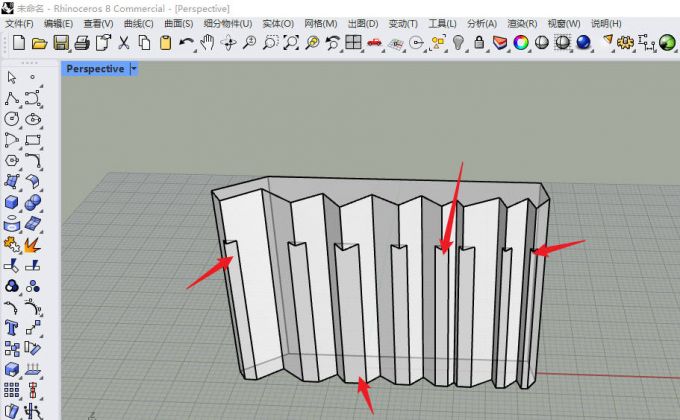Select the Pan view hand tool

coord(207,43)
